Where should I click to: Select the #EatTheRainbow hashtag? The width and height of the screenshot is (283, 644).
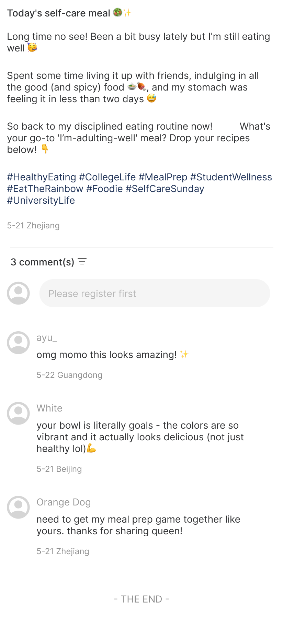[45, 189]
